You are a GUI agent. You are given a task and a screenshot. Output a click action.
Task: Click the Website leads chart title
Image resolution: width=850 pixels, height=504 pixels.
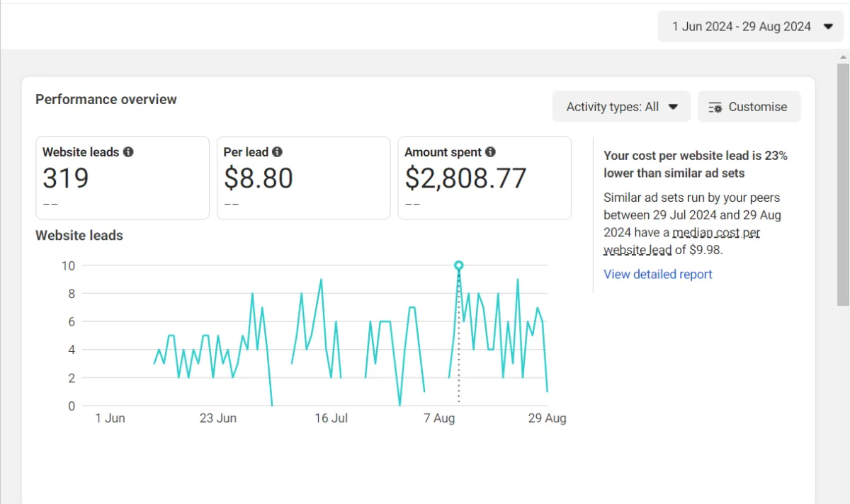point(79,236)
